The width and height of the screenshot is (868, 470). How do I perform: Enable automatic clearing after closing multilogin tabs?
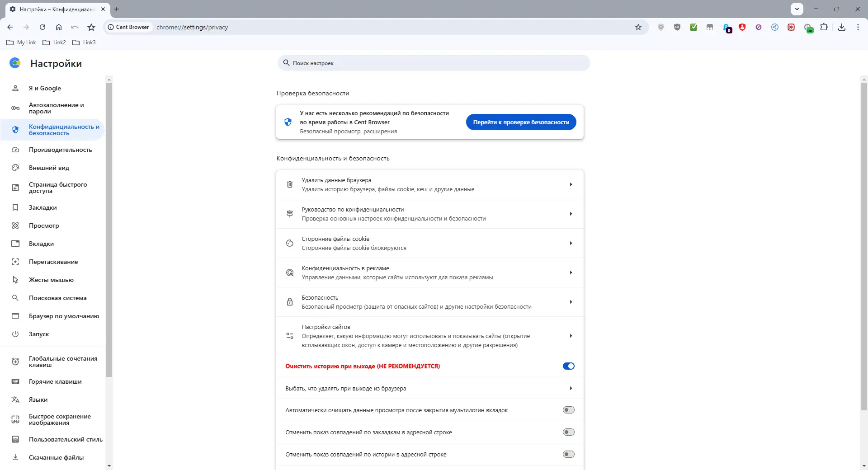point(568,410)
